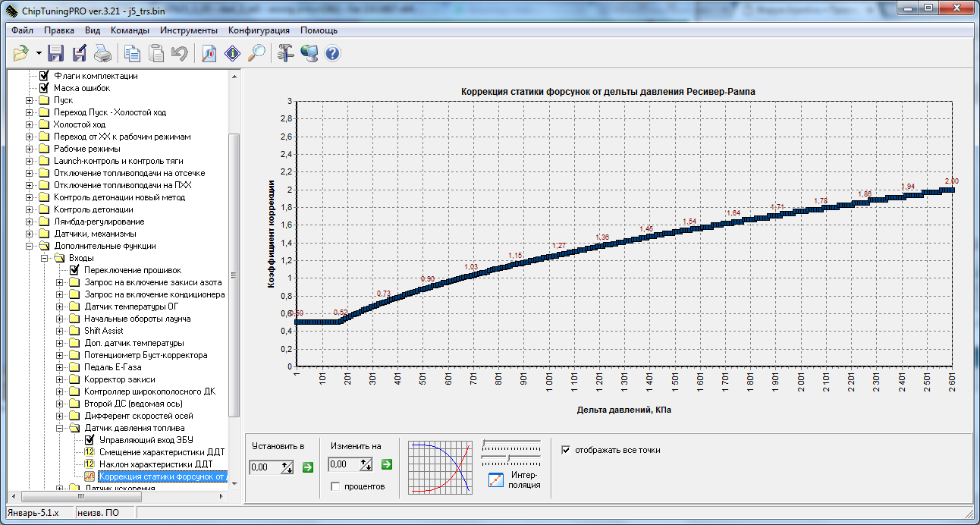This screenshot has height=525, width=980.
Task: Apply the 'Установить в' value with green arrow
Action: (307, 467)
